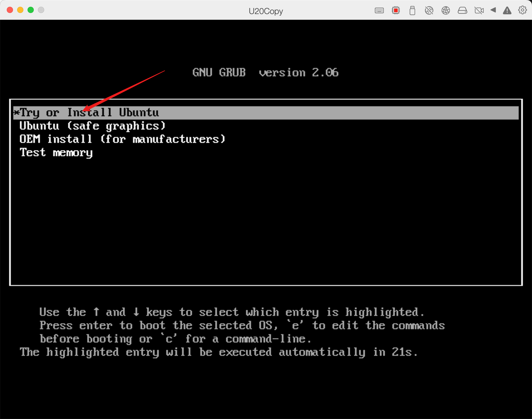Open the USB devices menu
Screen dimensions: 532x419
(x=412, y=10)
